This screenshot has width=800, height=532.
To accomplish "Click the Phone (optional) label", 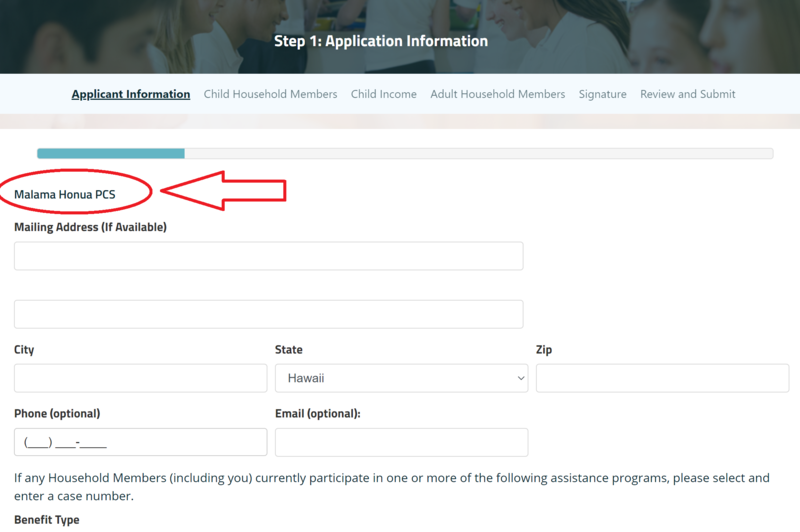I will click(57, 413).
